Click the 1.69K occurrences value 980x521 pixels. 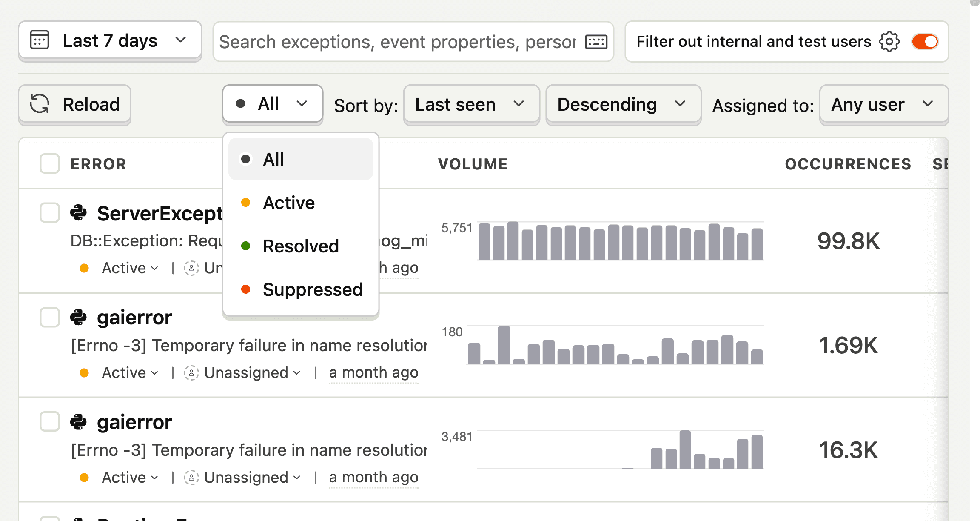848,345
